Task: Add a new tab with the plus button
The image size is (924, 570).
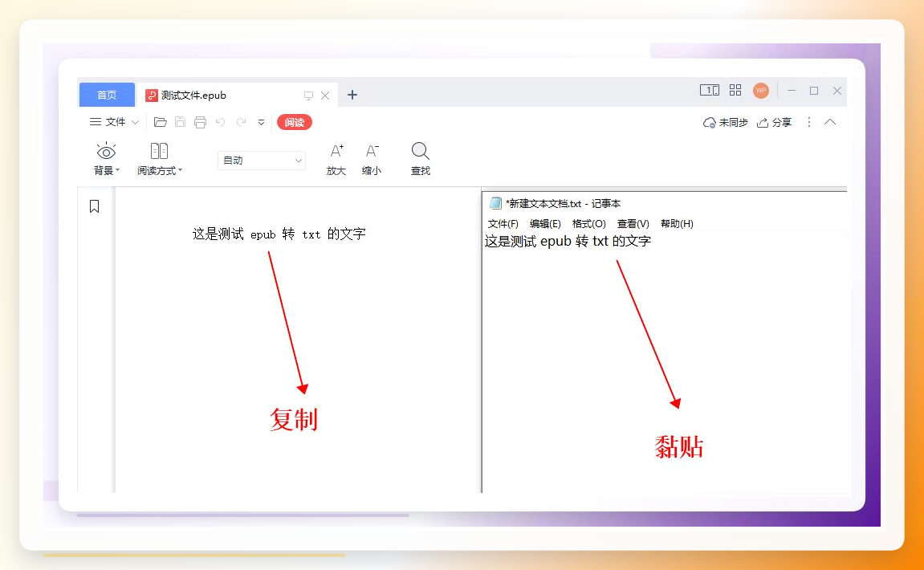Action: [352, 95]
